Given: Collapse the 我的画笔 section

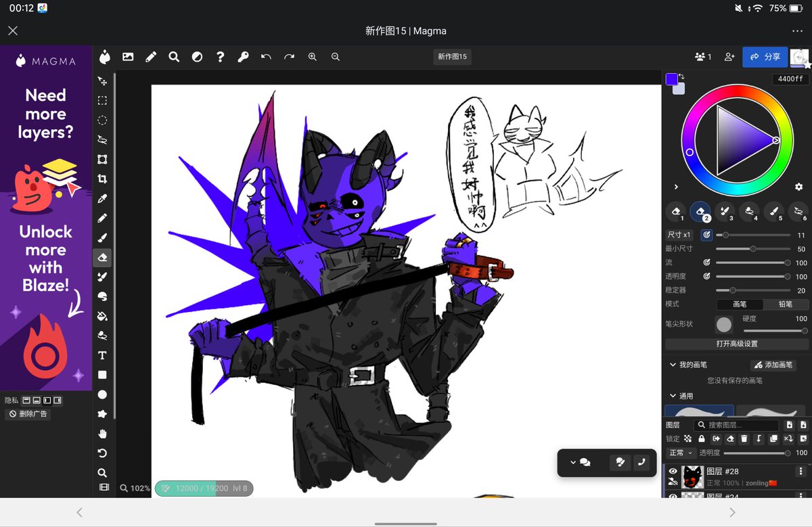Looking at the screenshot, I should point(673,365).
